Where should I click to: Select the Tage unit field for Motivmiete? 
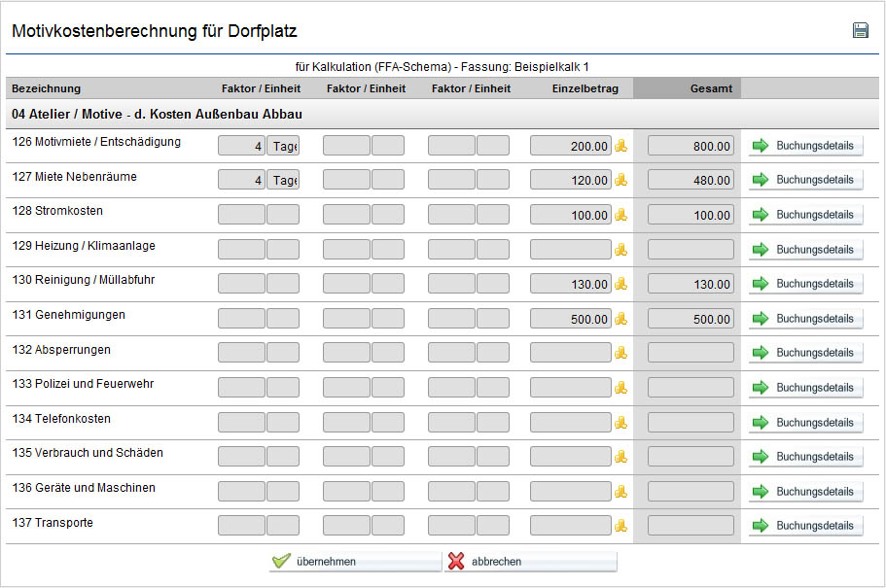pos(283,146)
